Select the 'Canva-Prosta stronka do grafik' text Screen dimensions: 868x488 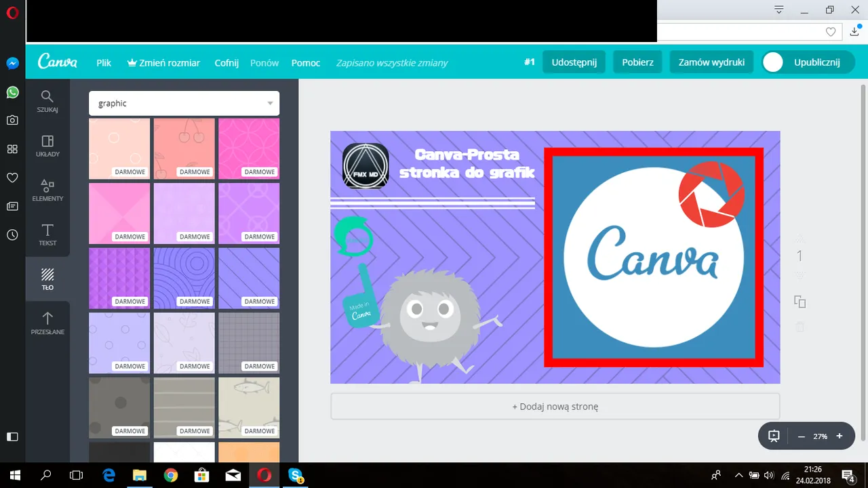(467, 163)
